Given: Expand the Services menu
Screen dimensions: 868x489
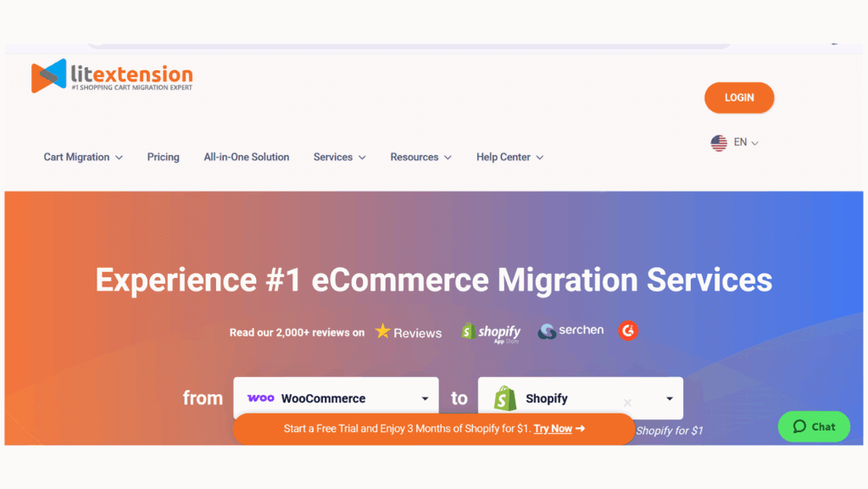Looking at the screenshot, I should pos(339,157).
